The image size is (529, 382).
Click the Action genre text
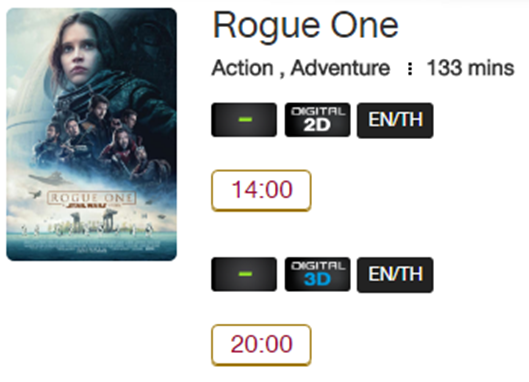click(242, 68)
